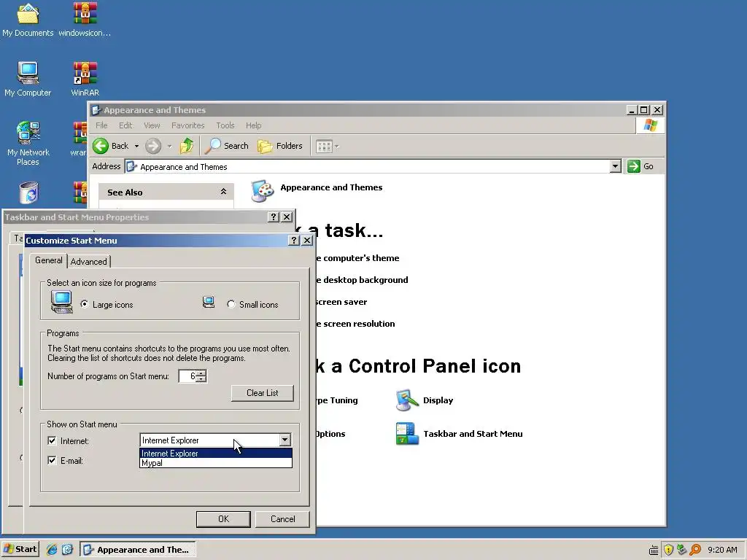Open My Network Places icon
Viewport: 747px width, 560px height.
28,144
